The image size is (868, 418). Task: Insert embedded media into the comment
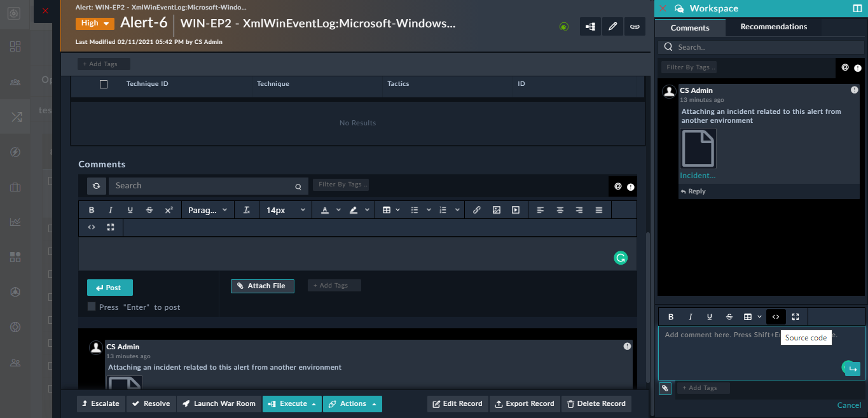pos(516,209)
